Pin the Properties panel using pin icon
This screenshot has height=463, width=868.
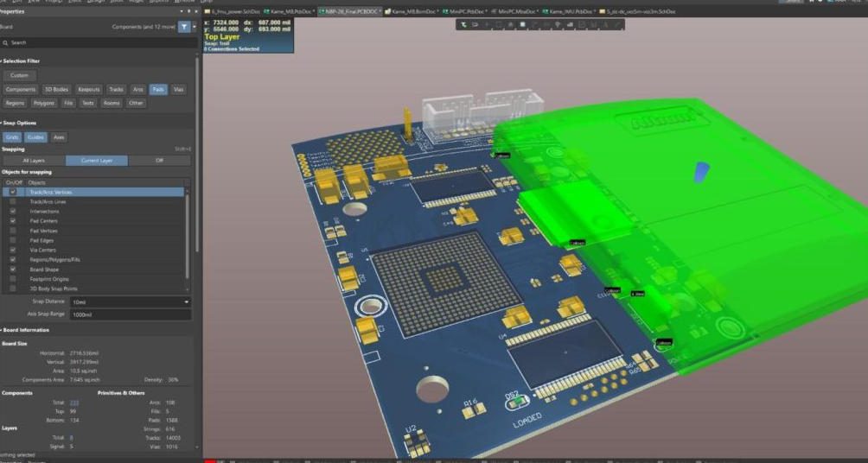click(x=188, y=12)
